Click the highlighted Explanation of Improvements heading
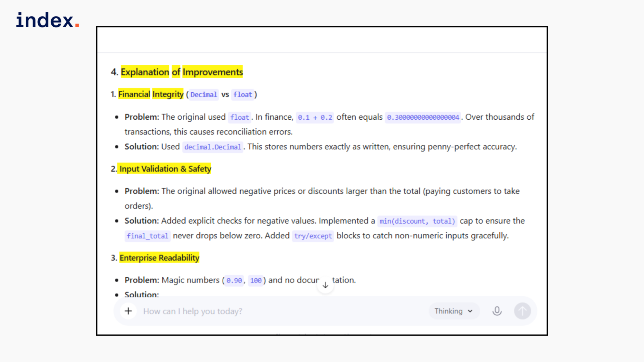This screenshot has height=362, width=644. [x=181, y=72]
